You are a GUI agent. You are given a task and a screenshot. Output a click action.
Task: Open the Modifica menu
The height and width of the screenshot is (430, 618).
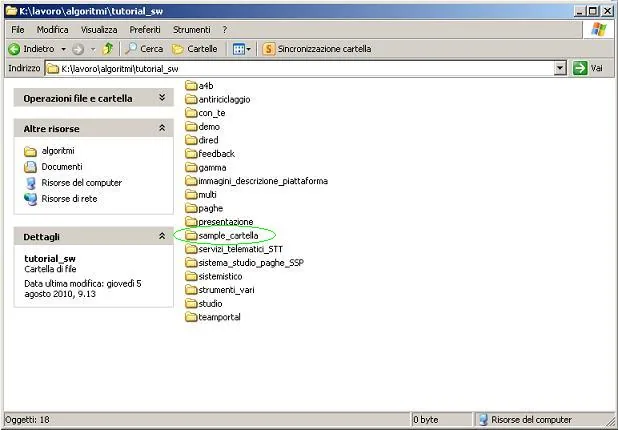(52, 30)
